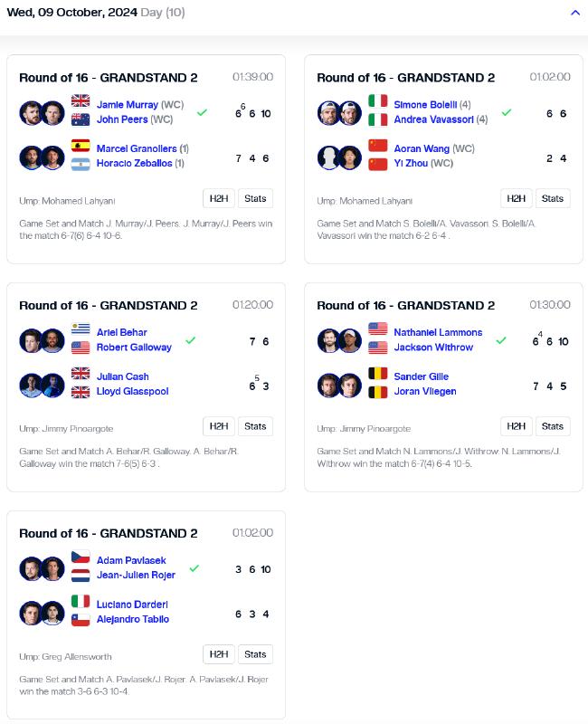Open Joran Vliegen's player profile
Viewport: 588px width, 724px height.
pos(425,392)
